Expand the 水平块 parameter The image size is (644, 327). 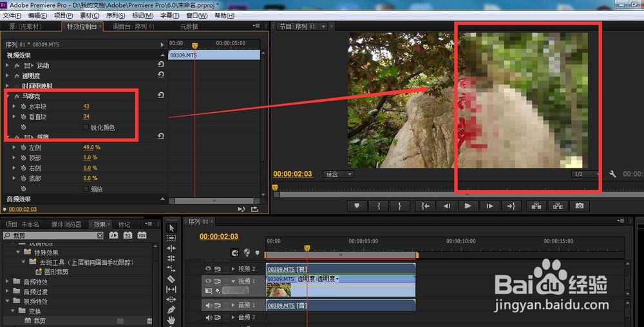pos(14,106)
